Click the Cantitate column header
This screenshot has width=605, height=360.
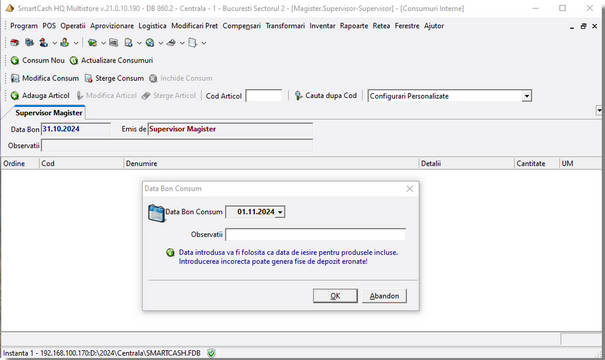(537, 163)
